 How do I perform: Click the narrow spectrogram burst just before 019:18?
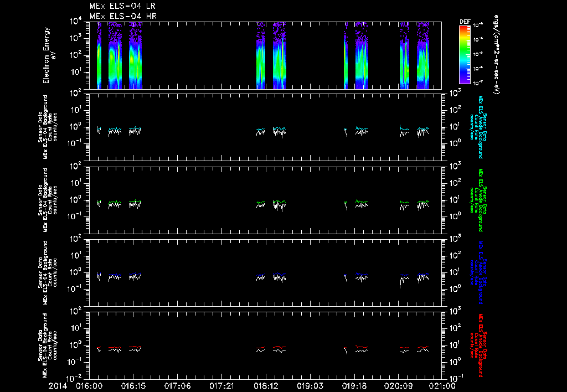pos(346,55)
